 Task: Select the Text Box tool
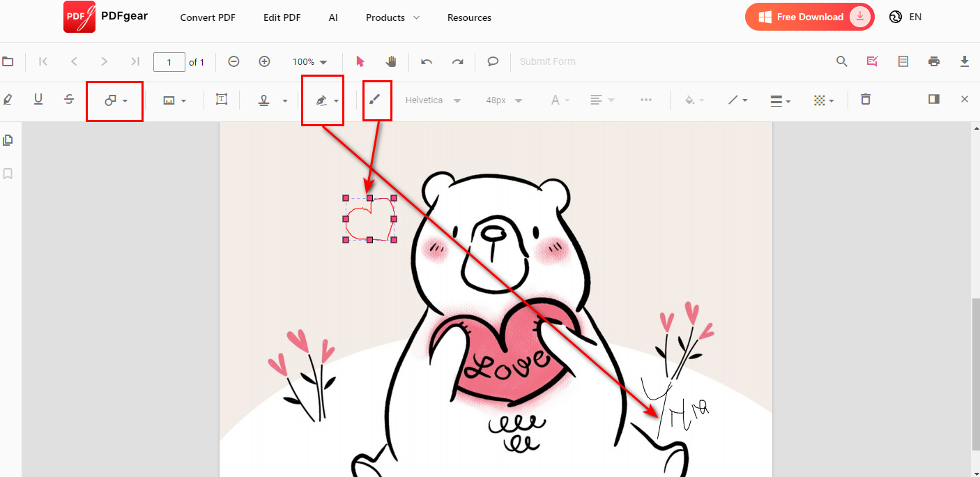pyautogui.click(x=221, y=99)
